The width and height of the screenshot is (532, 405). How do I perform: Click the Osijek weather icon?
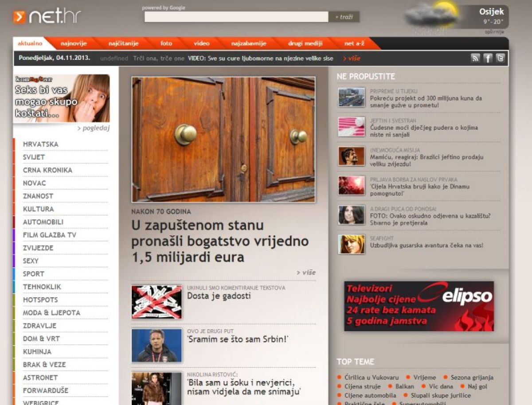pos(432,17)
